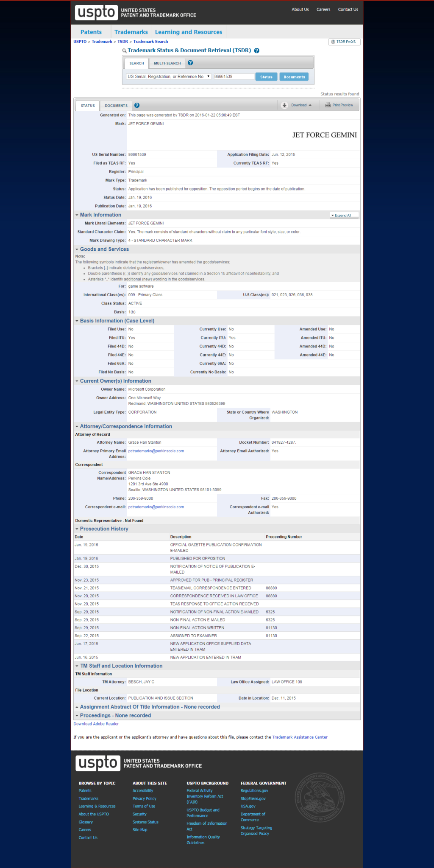Click the Download Adobe Reader link
The width and height of the screenshot is (434, 868).
coord(96,724)
